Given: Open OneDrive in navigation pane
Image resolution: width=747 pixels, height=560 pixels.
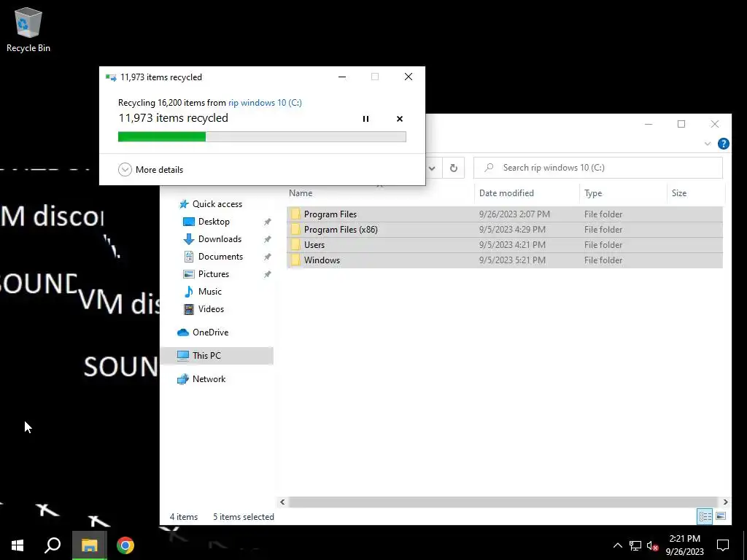Looking at the screenshot, I should tap(203, 332).
